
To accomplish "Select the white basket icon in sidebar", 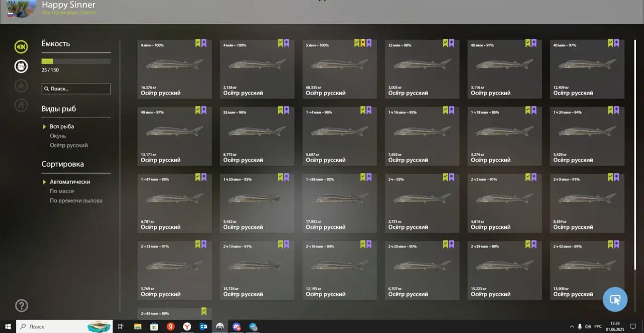I will [x=21, y=66].
